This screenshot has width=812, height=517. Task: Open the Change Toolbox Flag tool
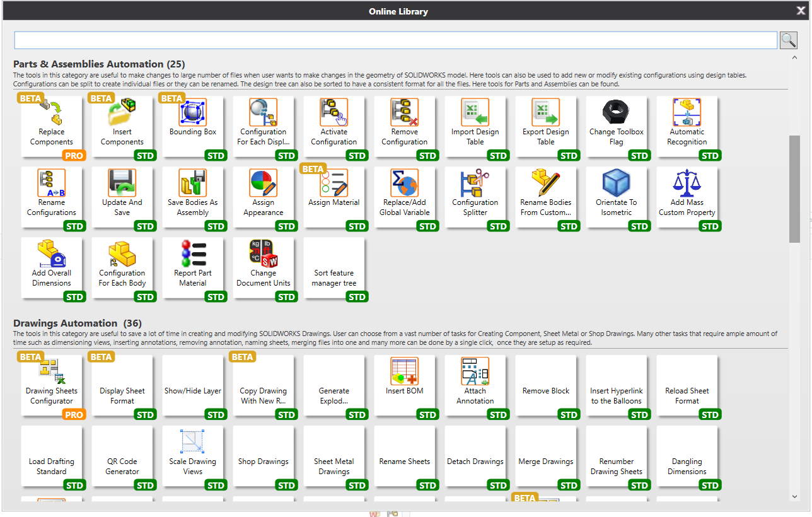(617, 127)
